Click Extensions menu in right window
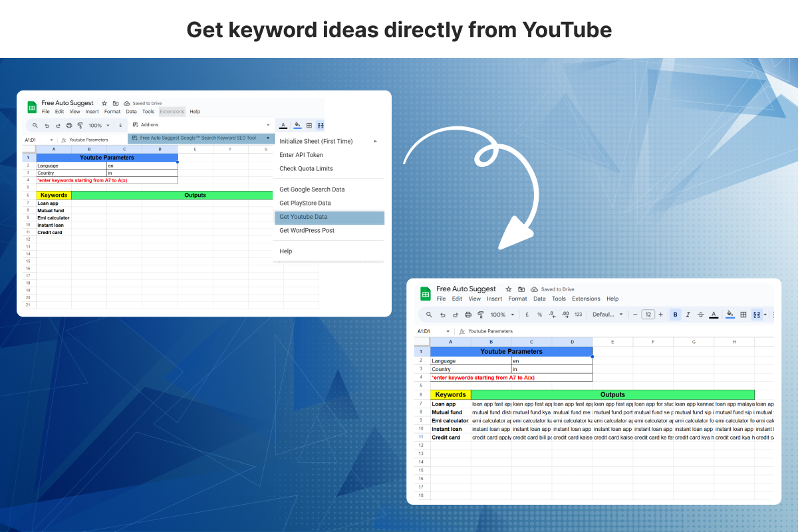The height and width of the screenshot is (532, 798). point(586,299)
